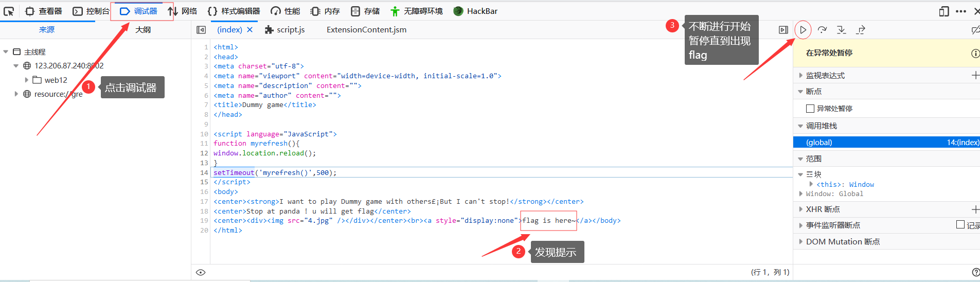The image size is (980, 282).
Task: Click the resume playback button
Action: pos(803,30)
